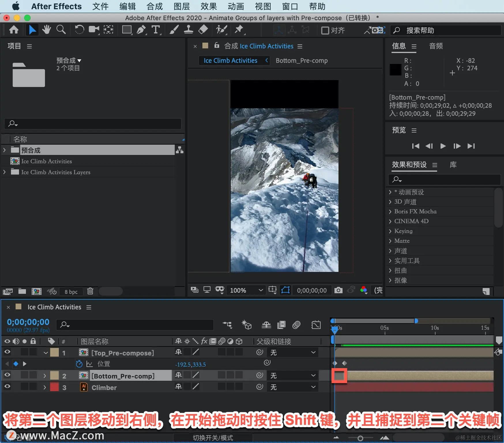The width and height of the screenshot is (504, 443).
Task: Take a snapshot with camera icon
Action: click(x=338, y=290)
